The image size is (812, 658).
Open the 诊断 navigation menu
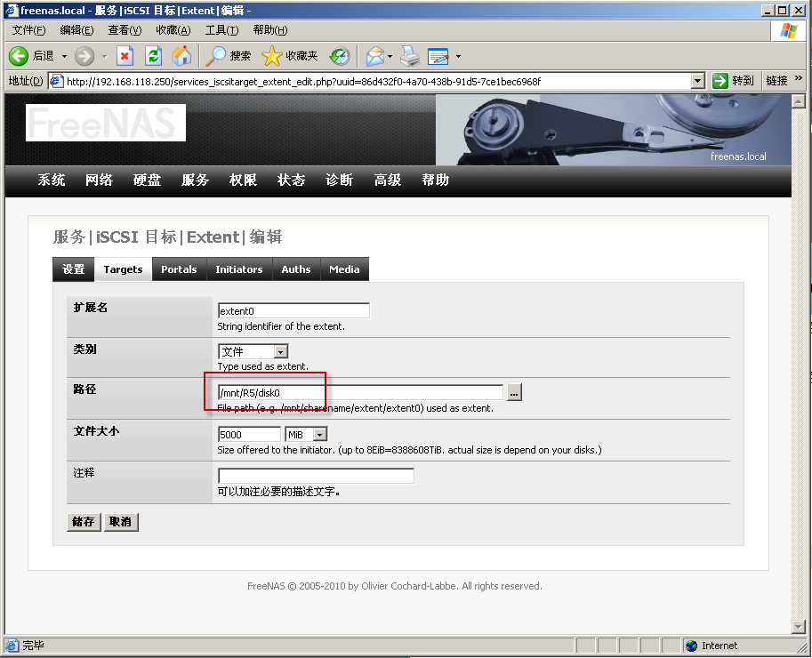(339, 180)
